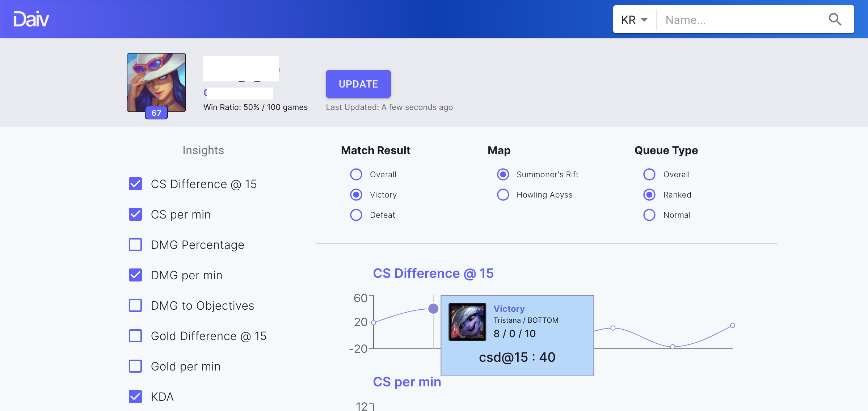Choose Howling Abyss map
The image size is (868, 411).
coord(503,195)
